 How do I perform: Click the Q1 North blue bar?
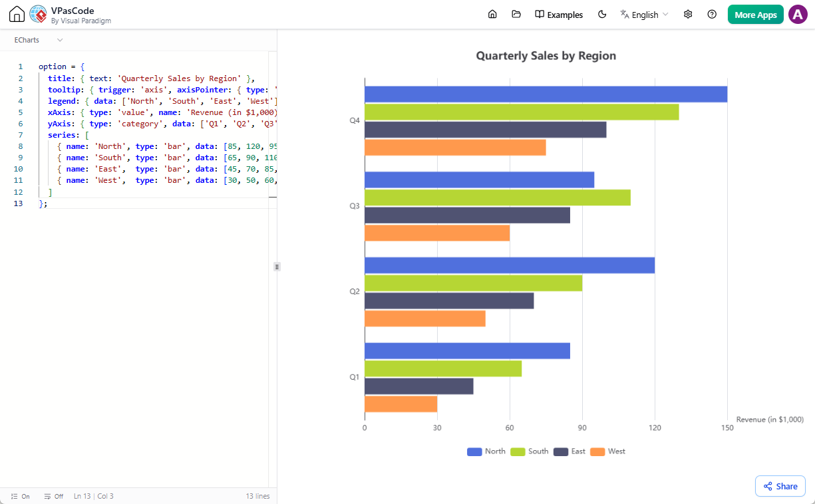point(467,351)
